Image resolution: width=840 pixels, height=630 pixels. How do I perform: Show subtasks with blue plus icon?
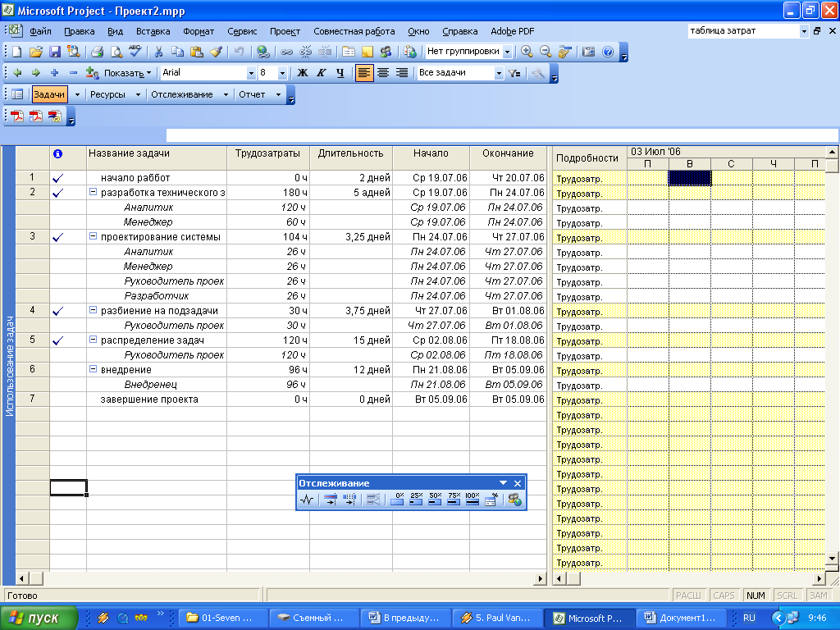click(x=54, y=73)
